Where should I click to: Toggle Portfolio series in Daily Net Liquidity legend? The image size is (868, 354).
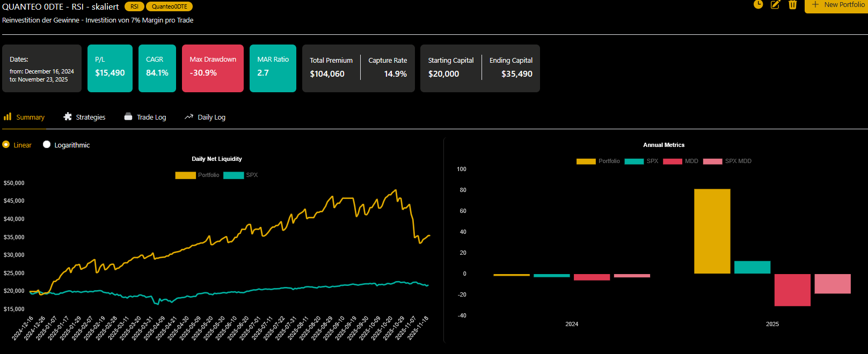coord(185,175)
